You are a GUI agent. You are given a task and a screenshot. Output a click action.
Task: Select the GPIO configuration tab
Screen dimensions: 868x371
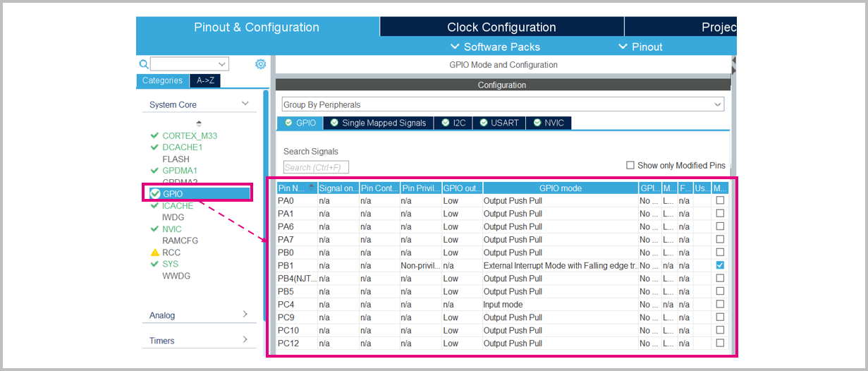point(300,123)
